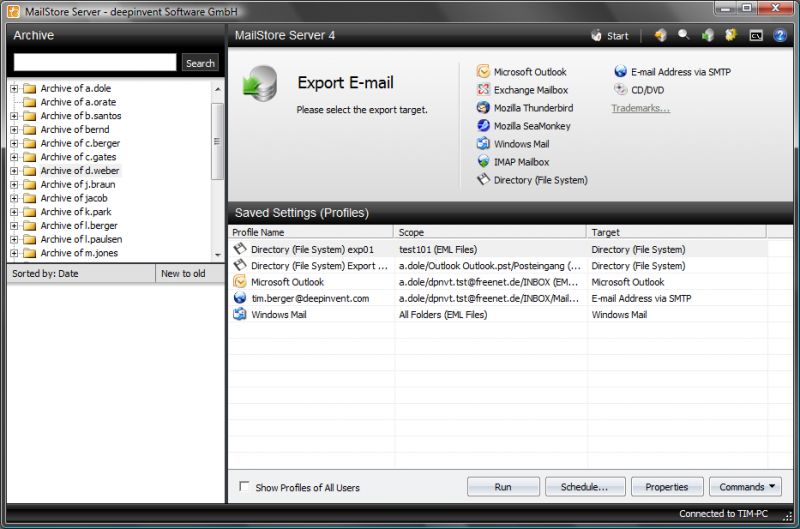Click scope cell 'test101 (EML Files)'

point(438,249)
